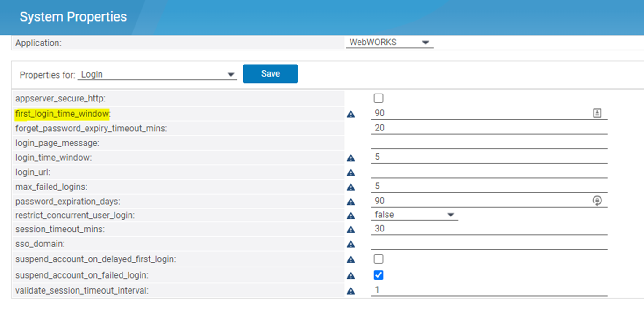Click circular icon in password_expiration_days field
644x317 pixels.
pyautogui.click(x=597, y=201)
